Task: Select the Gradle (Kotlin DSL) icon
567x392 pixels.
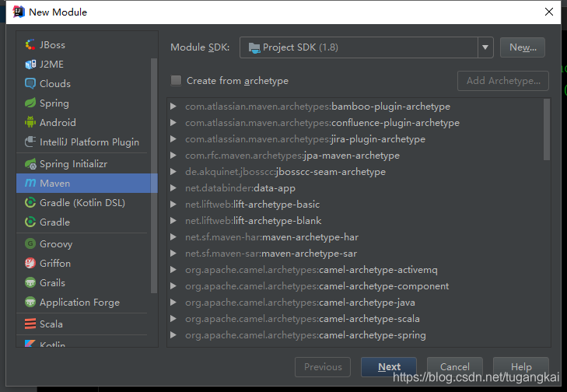Action: [30, 202]
